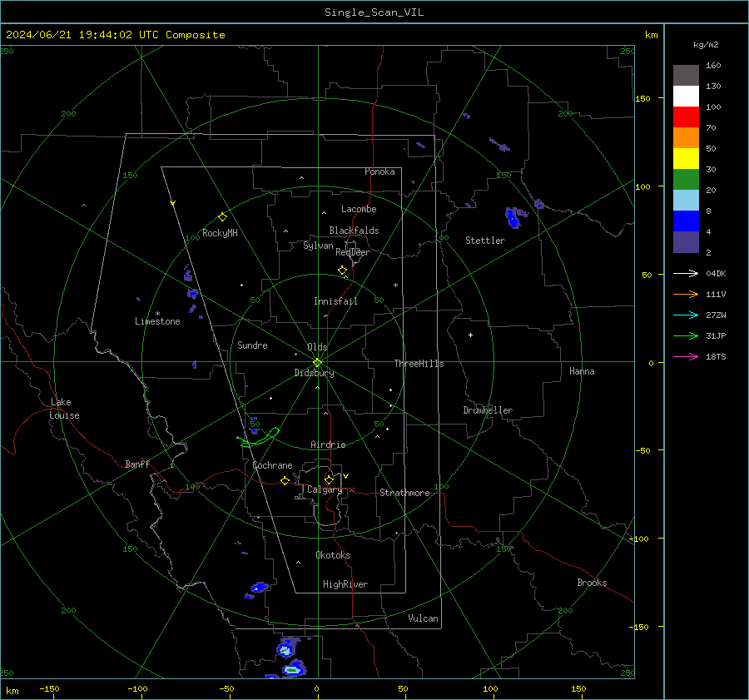
Task: Click the 18TS legend label
Action: tap(716, 356)
